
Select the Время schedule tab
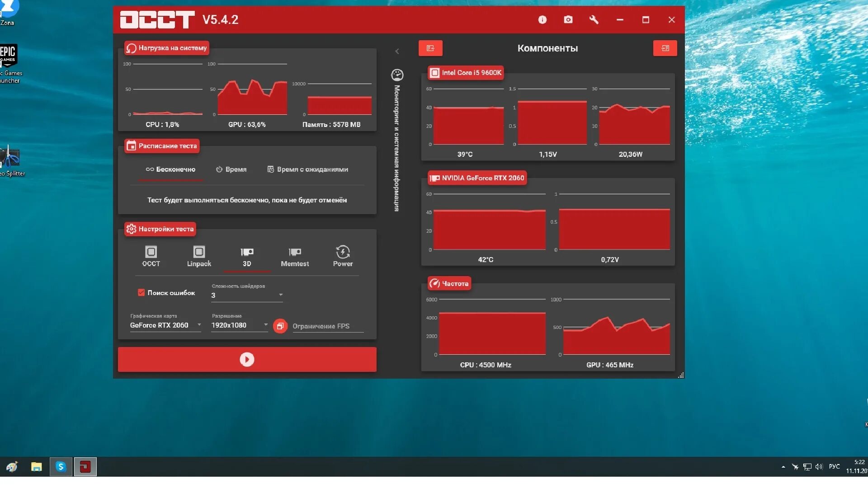click(x=231, y=169)
